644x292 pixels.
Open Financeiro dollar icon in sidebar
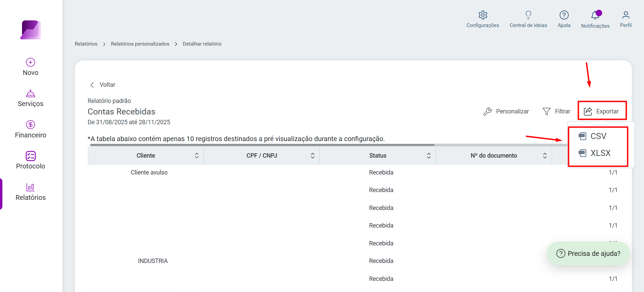(31, 125)
